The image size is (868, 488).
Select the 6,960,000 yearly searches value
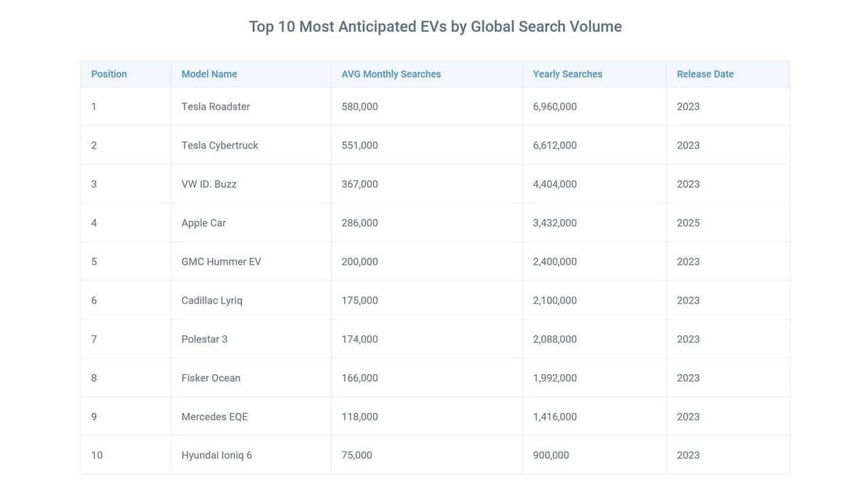[x=555, y=106]
